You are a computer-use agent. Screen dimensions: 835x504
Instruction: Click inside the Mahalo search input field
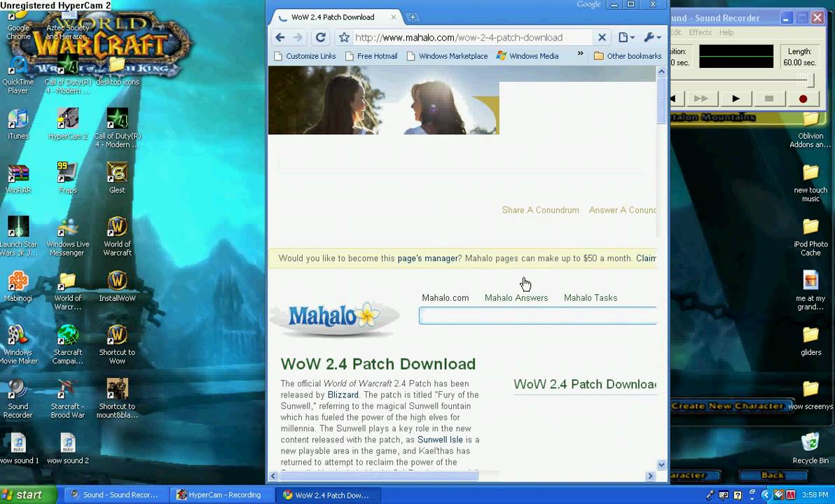[537, 316]
